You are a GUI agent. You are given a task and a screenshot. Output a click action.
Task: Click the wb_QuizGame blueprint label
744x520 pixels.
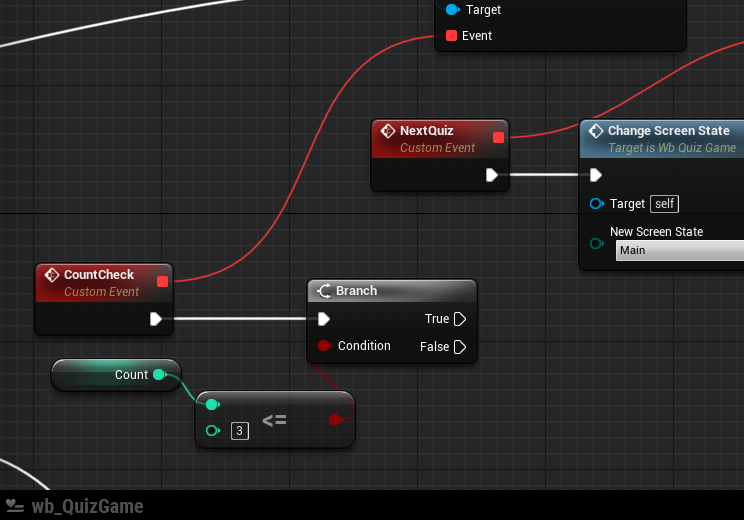pos(87,506)
